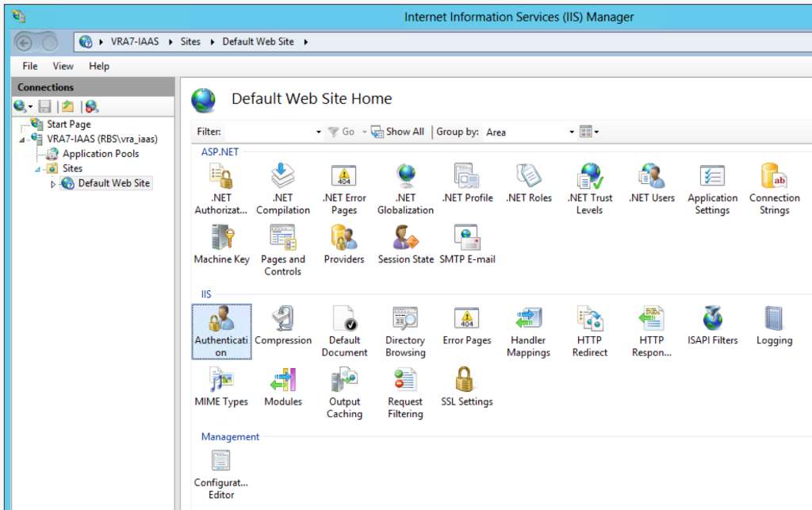Open the Filter dropdown list
Screen dimensions: 812x510
pyautogui.click(x=317, y=132)
